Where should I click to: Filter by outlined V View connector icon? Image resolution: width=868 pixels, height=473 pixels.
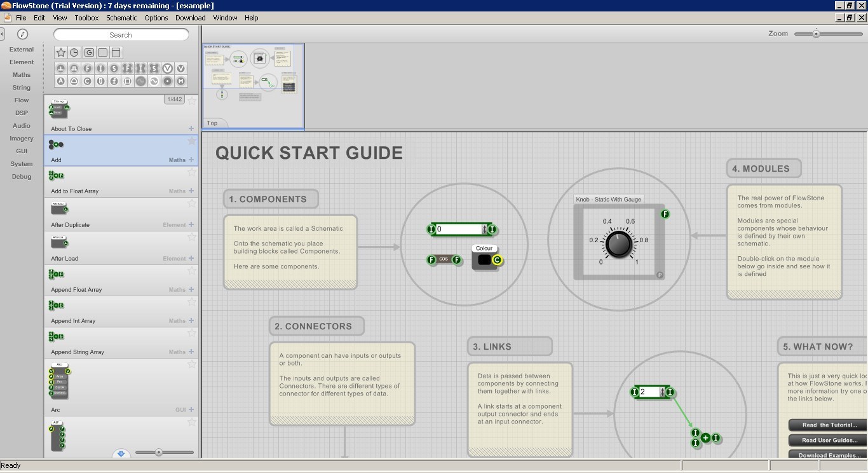click(168, 68)
